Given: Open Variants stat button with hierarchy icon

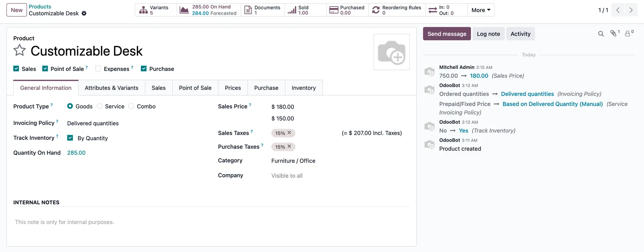Looking at the screenshot, I should [143, 10].
